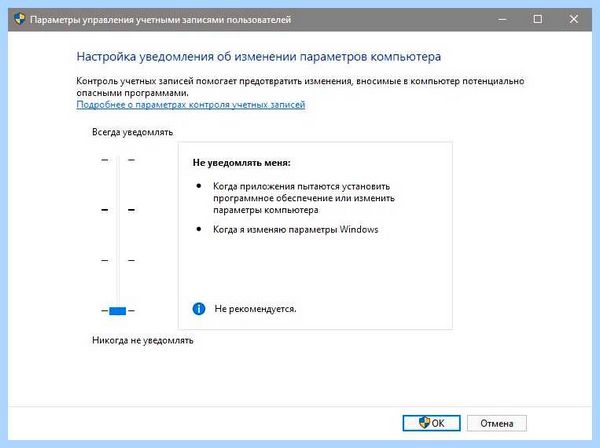600x448 pixels.
Task: Click the Не рекомендуется text
Action: (255, 309)
